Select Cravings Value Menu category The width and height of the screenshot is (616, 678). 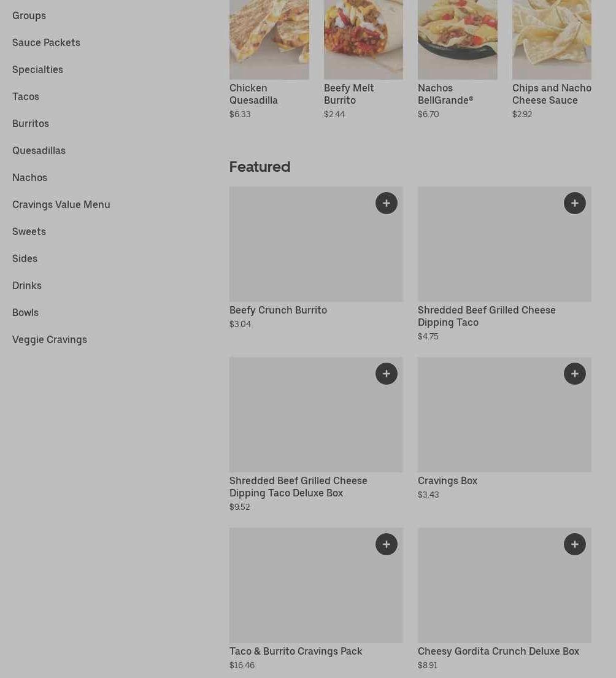pyautogui.click(x=61, y=204)
